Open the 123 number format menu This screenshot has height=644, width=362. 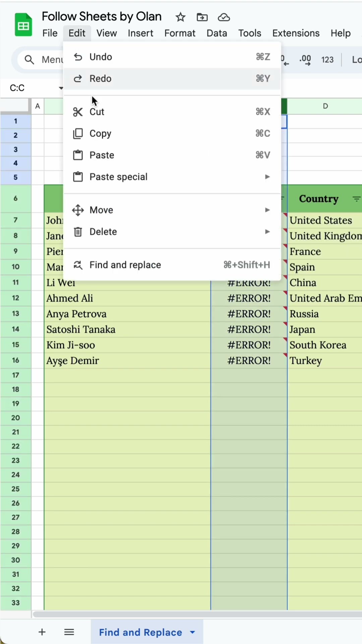point(327,60)
